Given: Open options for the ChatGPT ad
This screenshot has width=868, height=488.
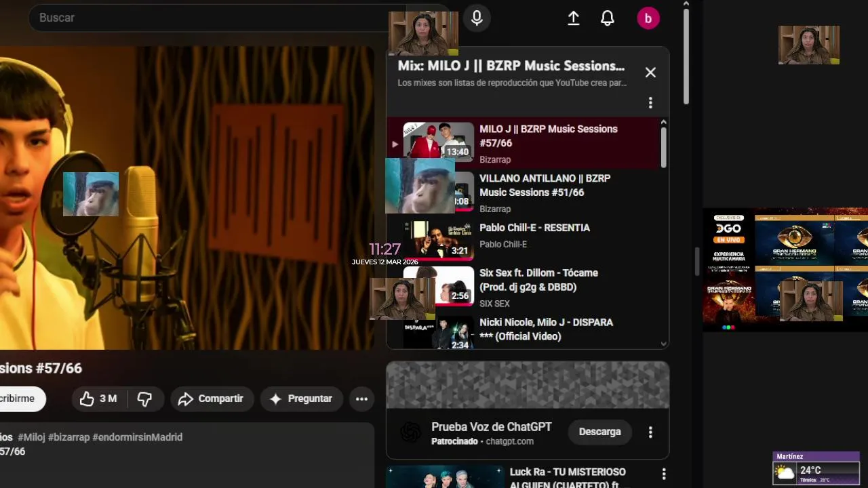Looking at the screenshot, I should (650, 432).
